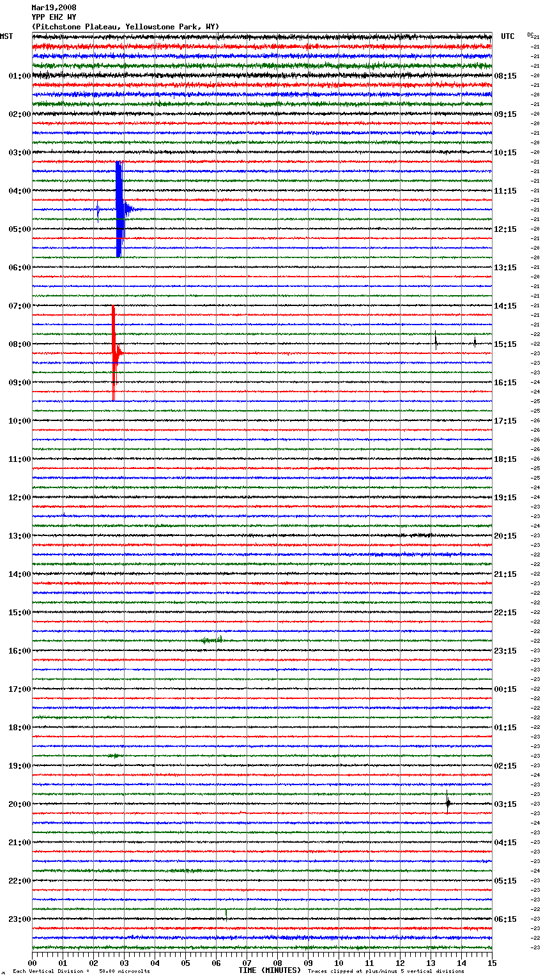Image resolution: width=543 pixels, height=980 pixels.
Task: Click the 18:00 MST time label
Action: [20, 728]
